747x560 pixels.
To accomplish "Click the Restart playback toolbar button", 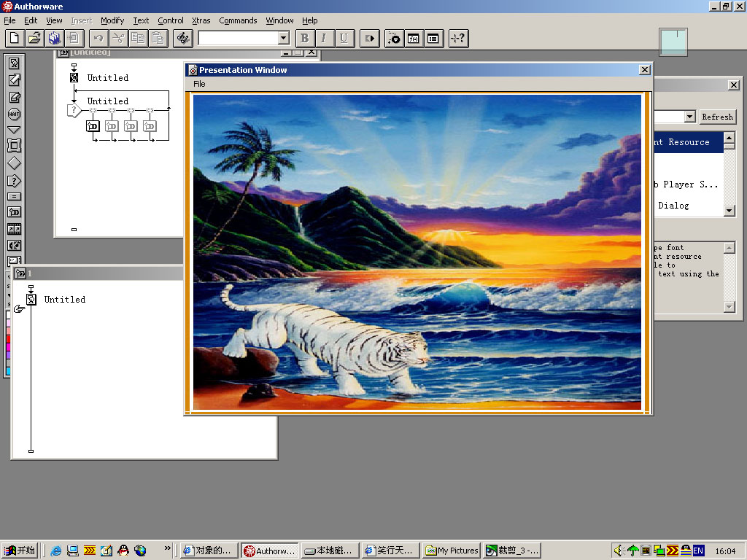I will pyautogui.click(x=370, y=39).
